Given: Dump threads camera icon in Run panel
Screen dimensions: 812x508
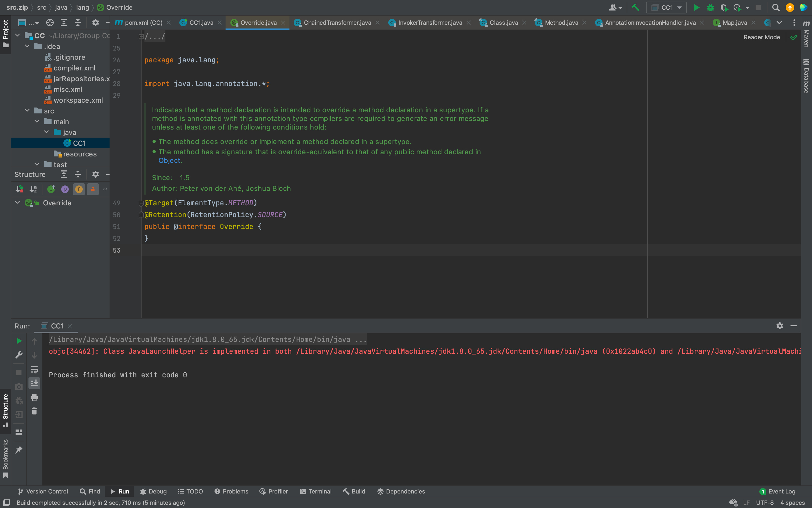Looking at the screenshot, I should 19,387.
